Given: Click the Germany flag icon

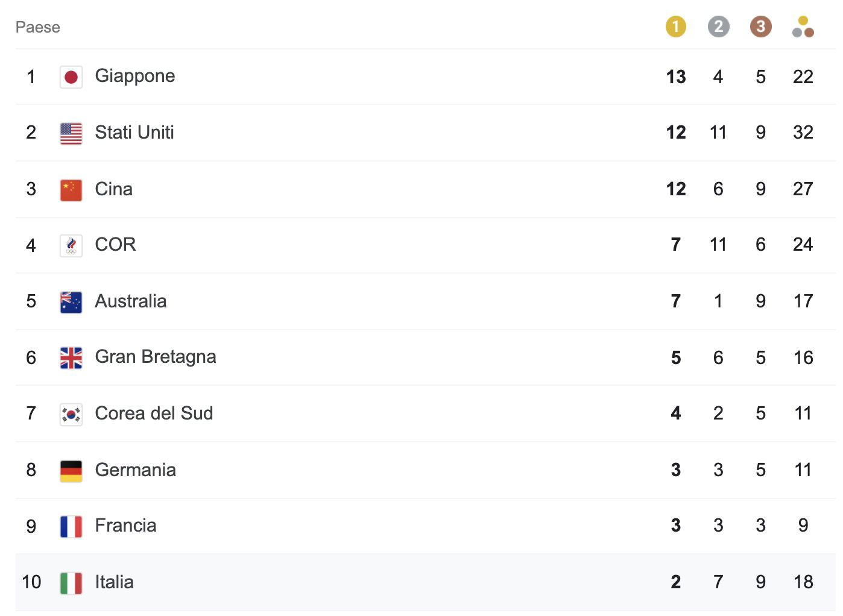Looking at the screenshot, I should [x=71, y=471].
